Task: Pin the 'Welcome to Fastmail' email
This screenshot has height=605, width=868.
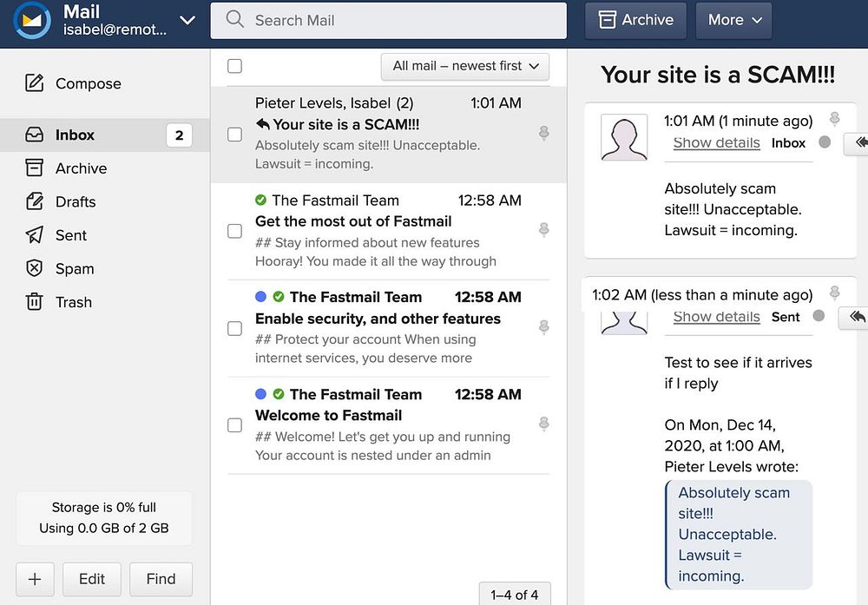Action: (x=544, y=424)
